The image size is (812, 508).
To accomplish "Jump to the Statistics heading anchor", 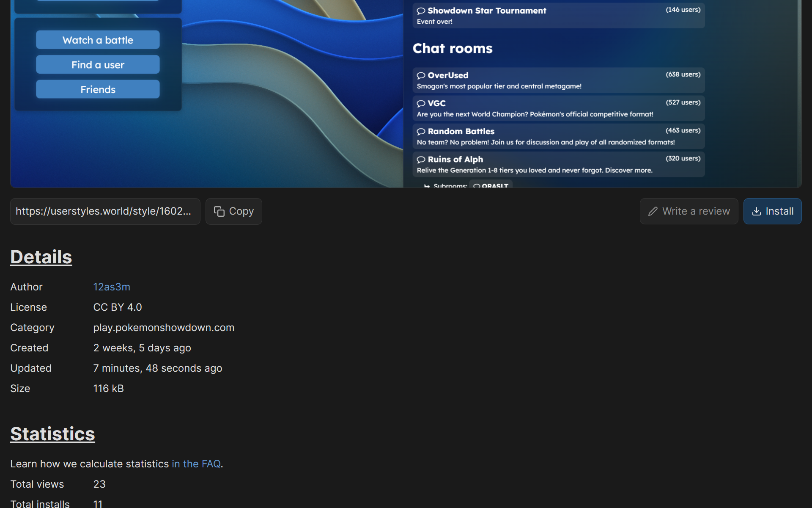I will [x=52, y=434].
